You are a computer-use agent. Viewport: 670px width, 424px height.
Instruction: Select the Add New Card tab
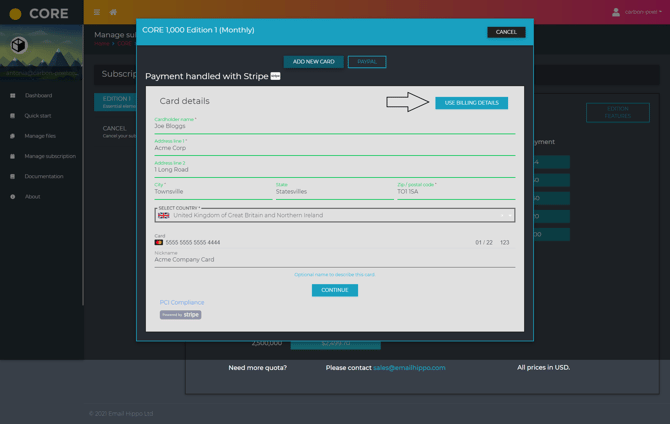point(314,62)
